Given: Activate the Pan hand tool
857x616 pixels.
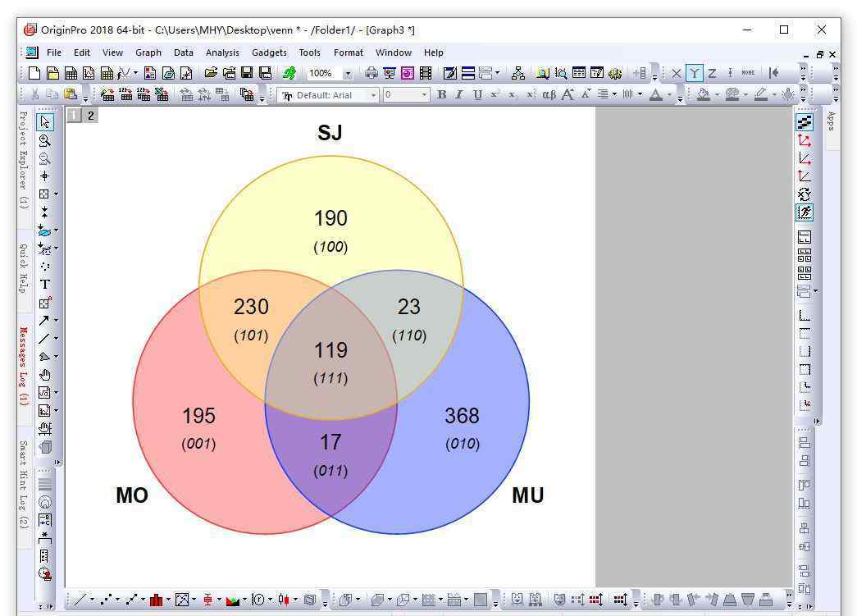Looking at the screenshot, I should (x=45, y=375).
